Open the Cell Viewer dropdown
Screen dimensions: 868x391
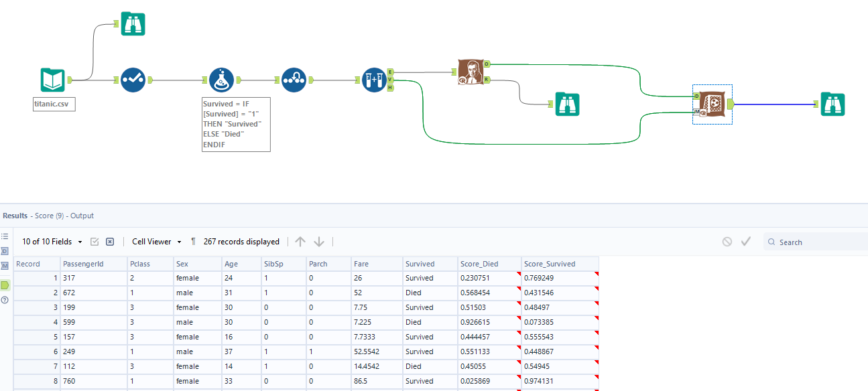156,241
